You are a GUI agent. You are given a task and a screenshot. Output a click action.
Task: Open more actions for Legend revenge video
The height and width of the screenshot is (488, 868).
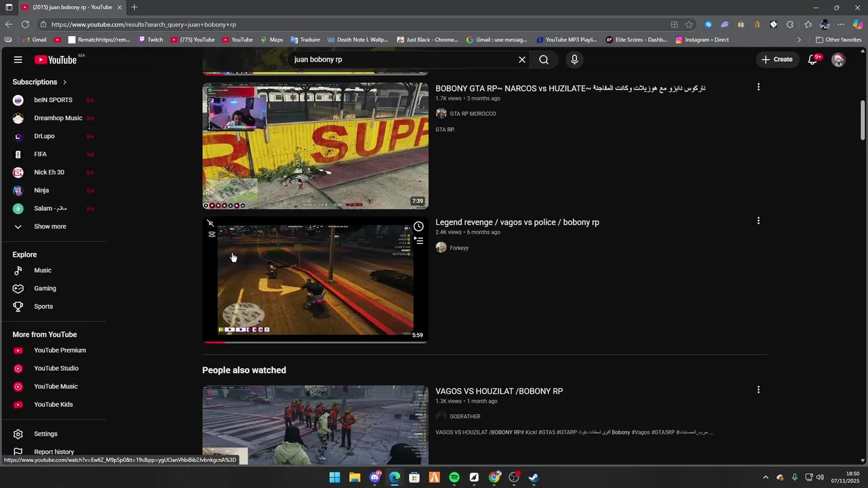point(758,221)
